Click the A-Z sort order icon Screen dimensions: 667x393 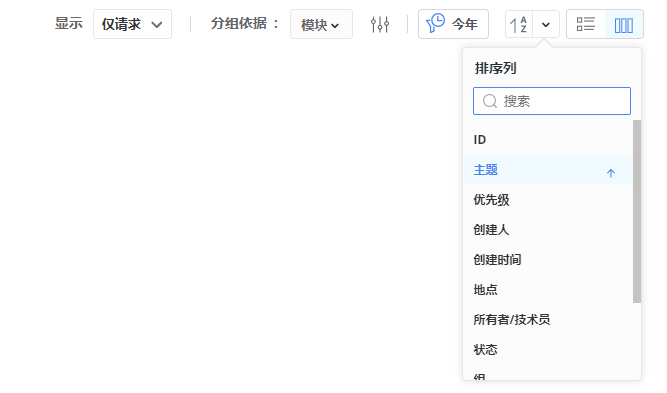tap(519, 25)
